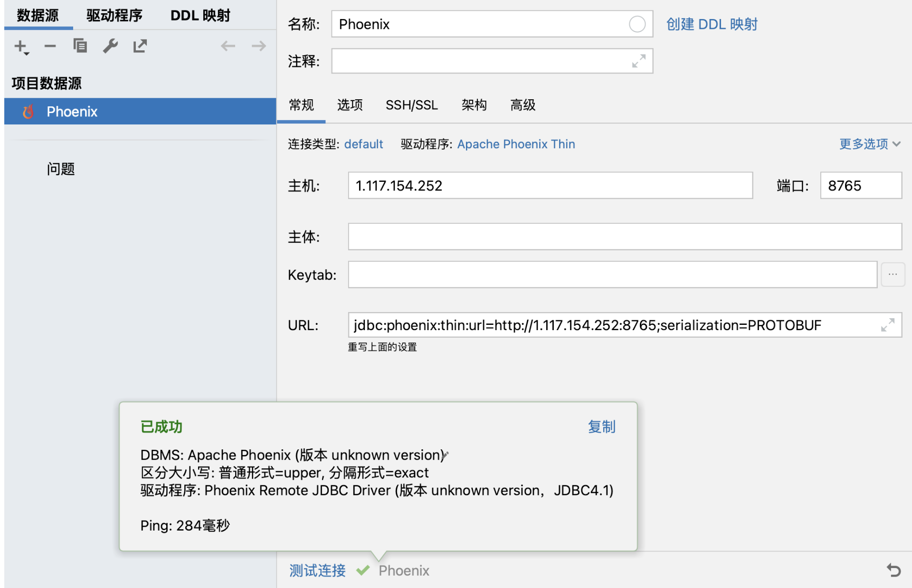Image resolution: width=912 pixels, height=588 pixels.
Task: Click the Apache Phoenix Thin driver link
Action: coord(516,144)
